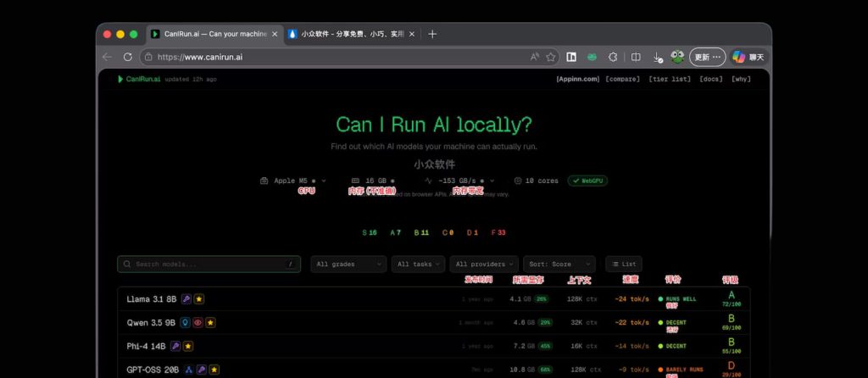
Task: Click the browser reload icon
Action: [x=127, y=57]
